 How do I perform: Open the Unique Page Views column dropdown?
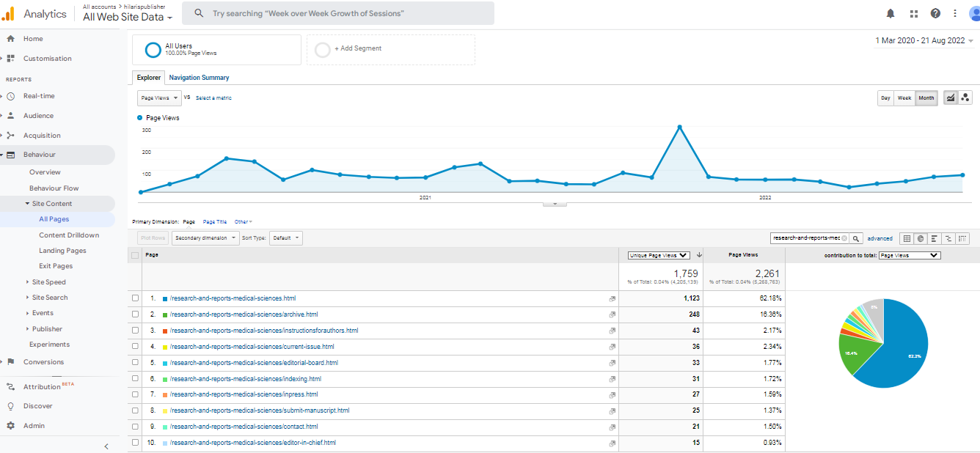pyautogui.click(x=659, y=255)
